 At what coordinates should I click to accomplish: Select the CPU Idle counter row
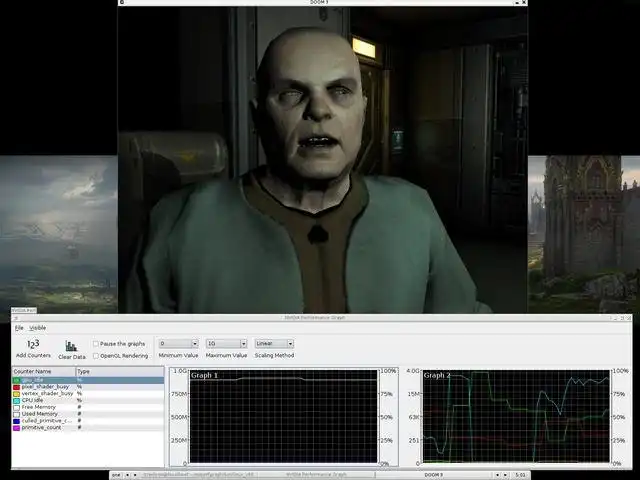88,401
